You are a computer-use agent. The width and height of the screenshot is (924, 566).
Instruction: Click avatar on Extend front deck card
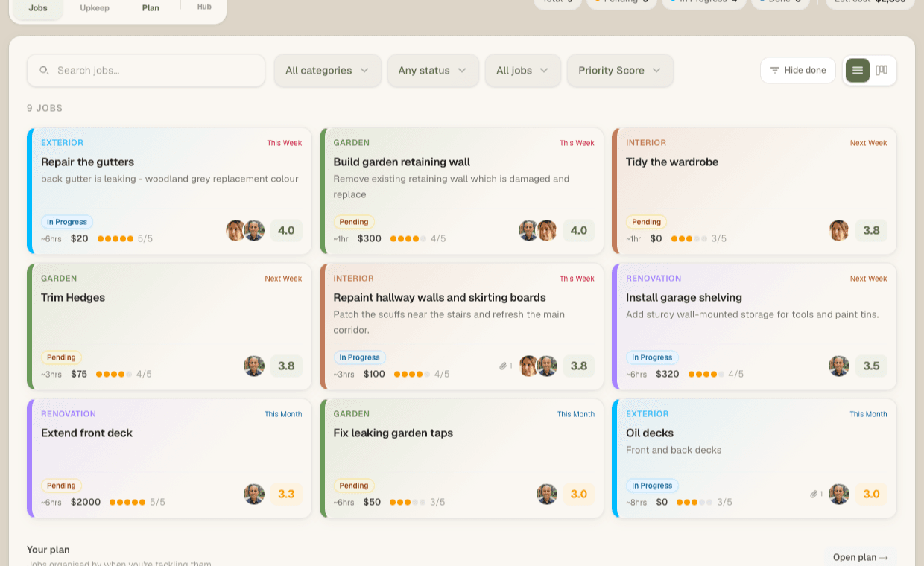pos(254,494)
